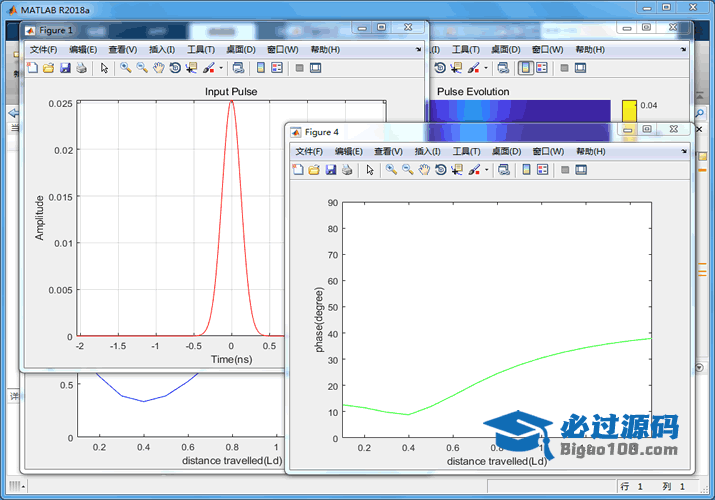Expand Brush tool color dropdown in Figure 4
This screenshot has height=500, width=715.
pos(486,170)
